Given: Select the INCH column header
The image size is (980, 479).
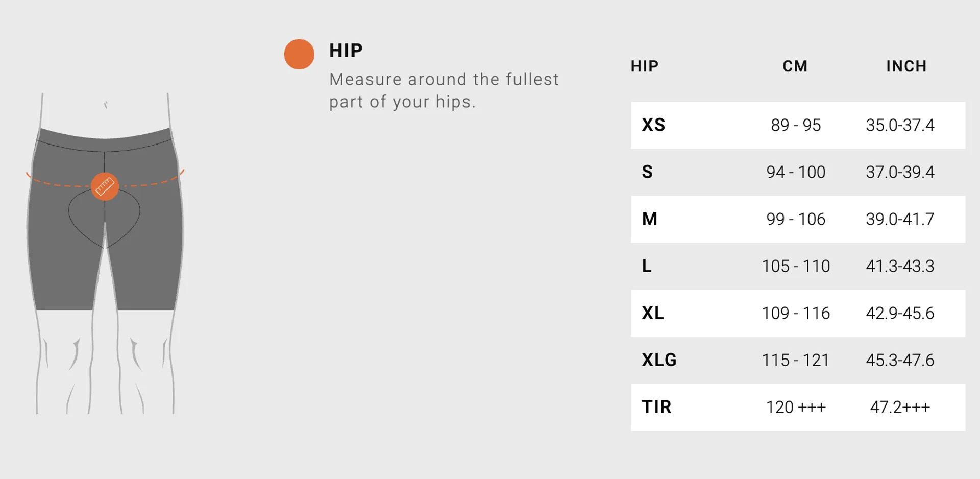Looking at the screenshot, I should tap(906, 66).
